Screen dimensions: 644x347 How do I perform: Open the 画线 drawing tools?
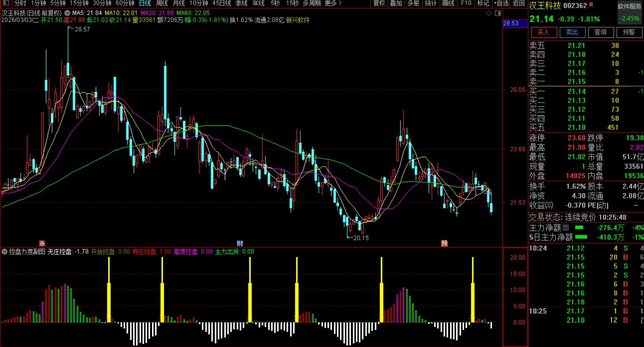click(448, 3)
